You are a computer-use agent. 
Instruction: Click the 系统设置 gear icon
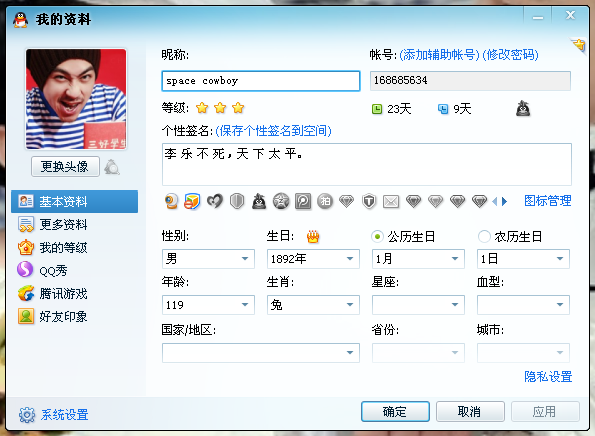(x=27, y=415)
